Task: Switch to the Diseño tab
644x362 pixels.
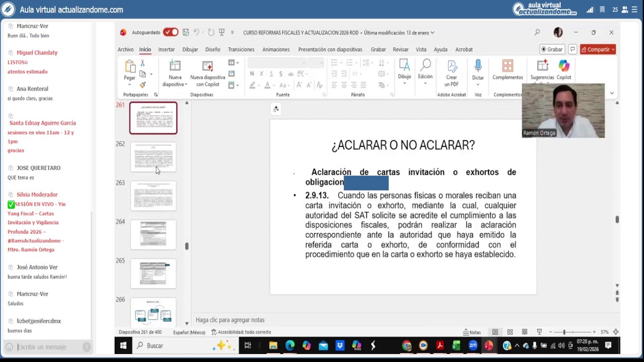Action: pos(213,49)
